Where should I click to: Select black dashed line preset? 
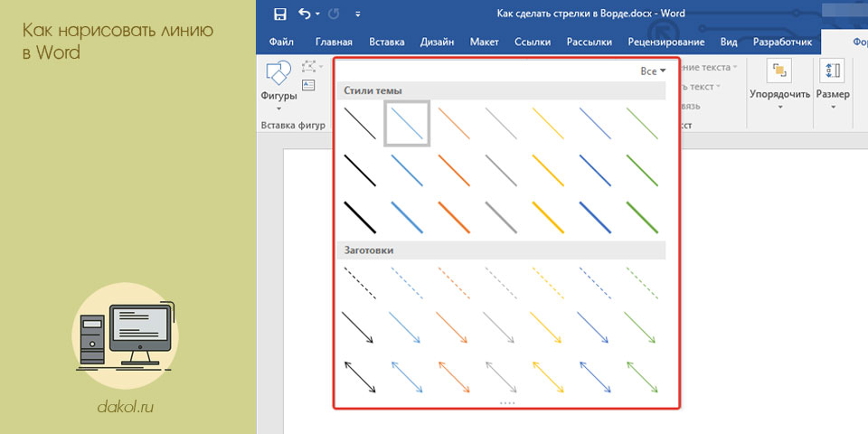360,283
